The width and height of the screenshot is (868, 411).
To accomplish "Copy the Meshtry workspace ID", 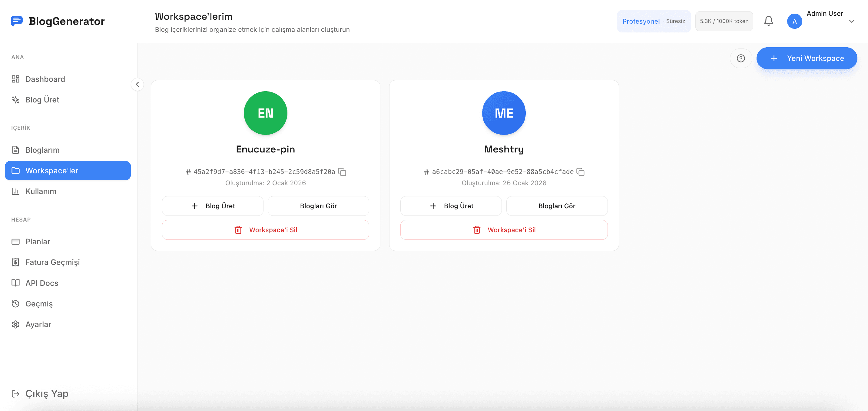I will pyautogui.click(x=581, y=172).
